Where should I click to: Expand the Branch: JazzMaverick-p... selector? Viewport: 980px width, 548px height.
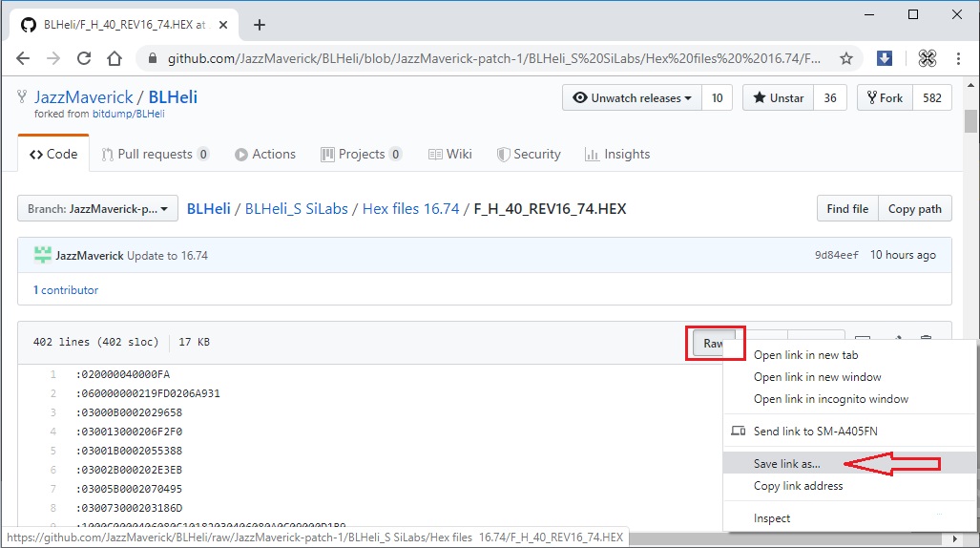coord(97,209)
